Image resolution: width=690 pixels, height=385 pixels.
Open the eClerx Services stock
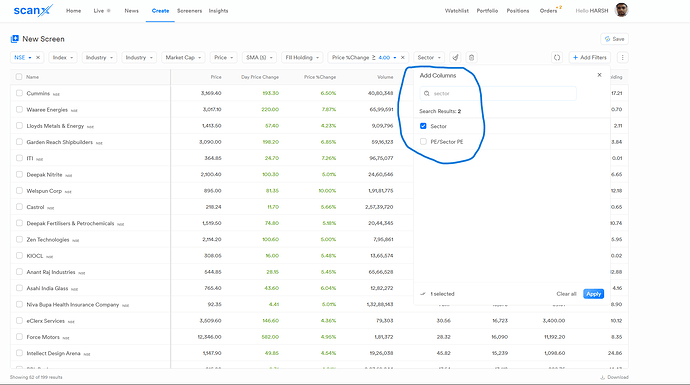pos(45,321)
